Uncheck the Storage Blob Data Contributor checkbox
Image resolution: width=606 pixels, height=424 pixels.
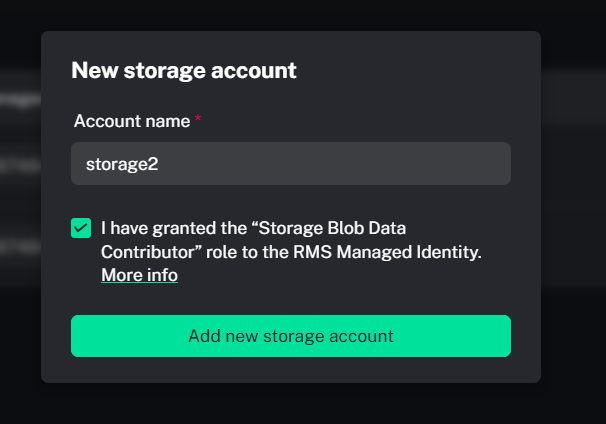81,228
